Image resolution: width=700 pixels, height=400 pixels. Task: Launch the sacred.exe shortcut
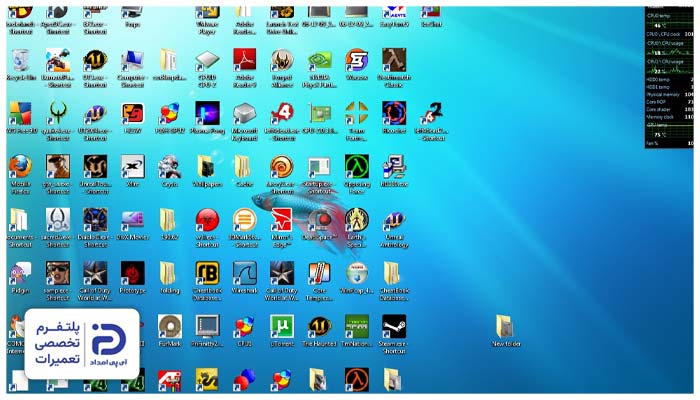coord(58,220)
